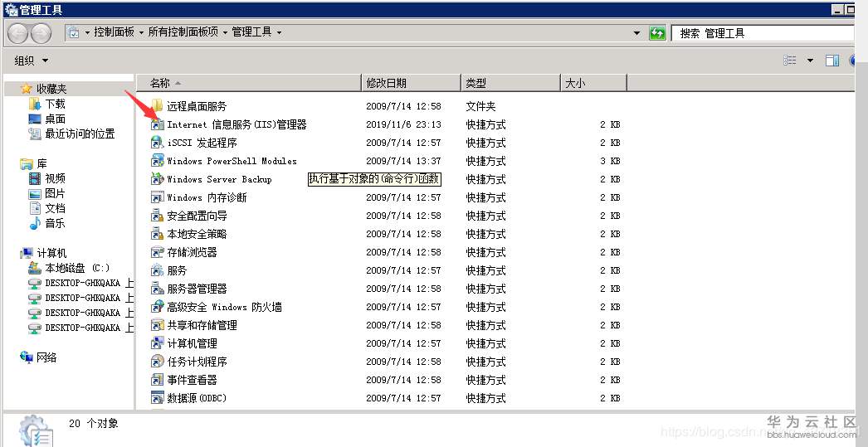Minimize the 管理工具 window
This screenshot has width=868, height=447.
(x=837, y=9)
